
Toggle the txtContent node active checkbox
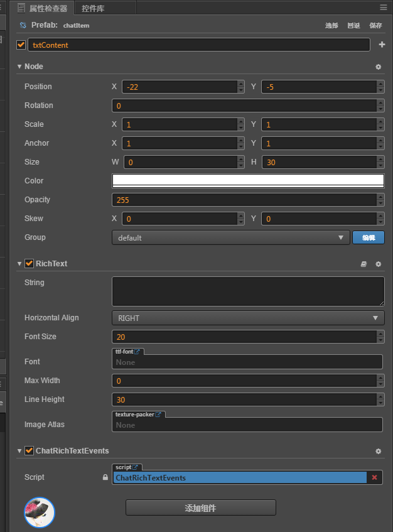(21, 45)
